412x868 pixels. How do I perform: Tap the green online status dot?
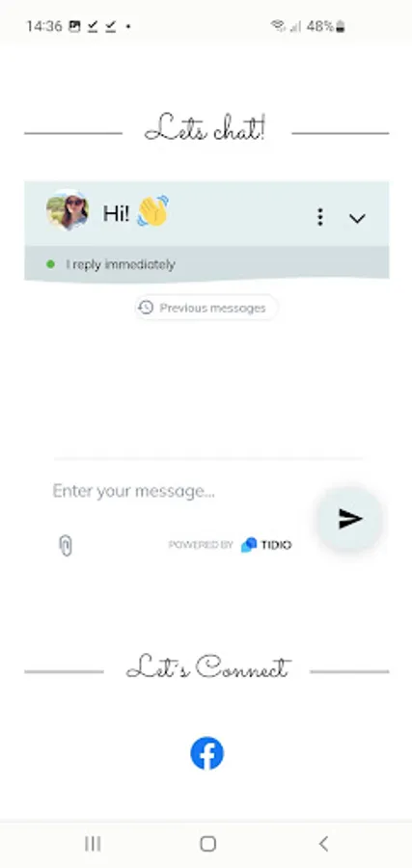point(50,264)
